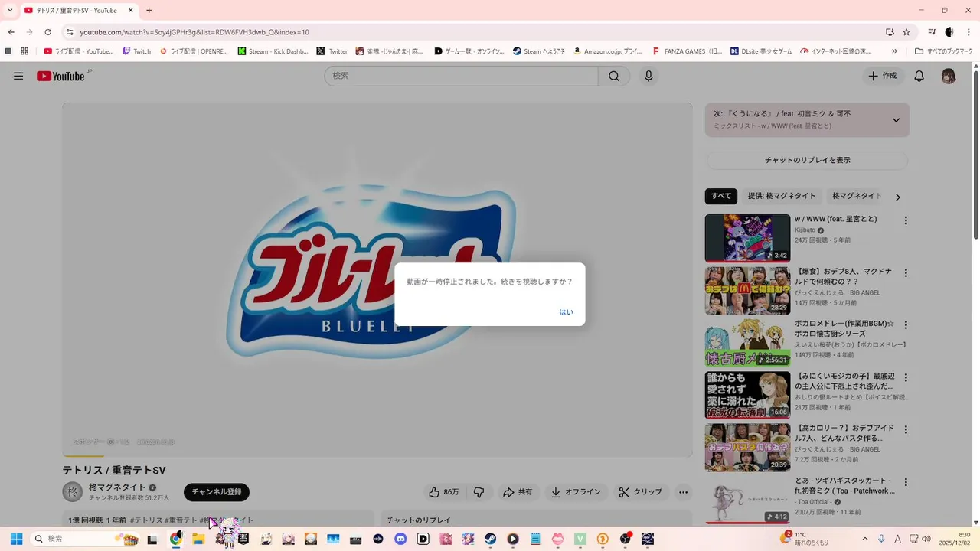This screenshot has width=980, height=551.
Task: Click the Windows taskbar search box
Action: [x=87, y=539]
